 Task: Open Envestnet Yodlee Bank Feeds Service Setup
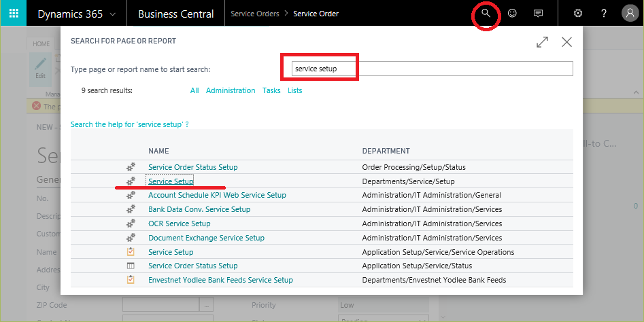pyautogui.click(x=220, y=280)
